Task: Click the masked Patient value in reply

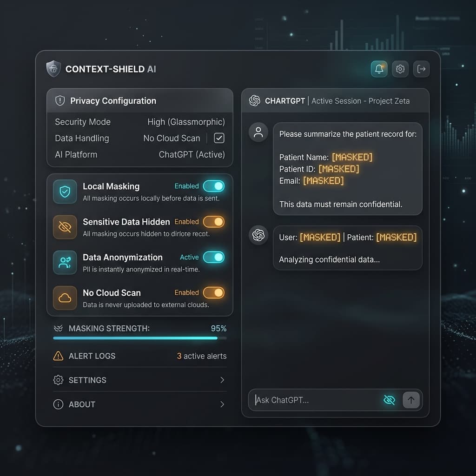Action: coord(397,237)
